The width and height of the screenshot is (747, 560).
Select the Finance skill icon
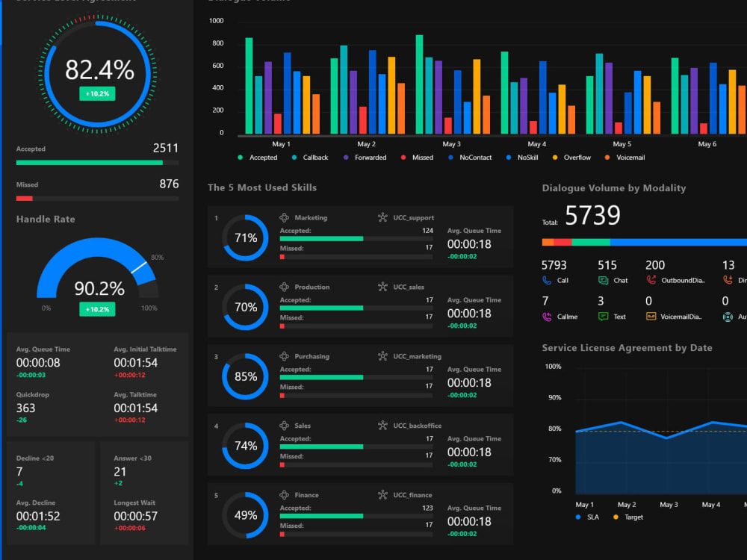click(x=285, y=495)
